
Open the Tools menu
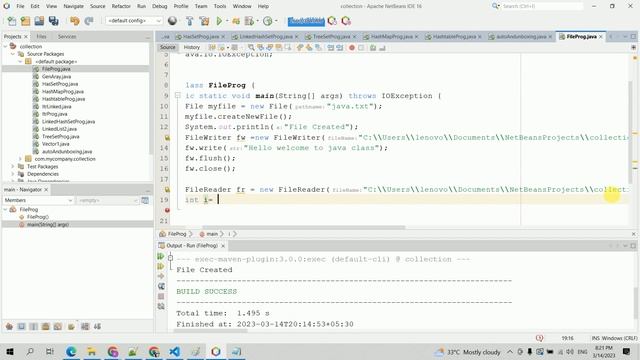[220, 6]
